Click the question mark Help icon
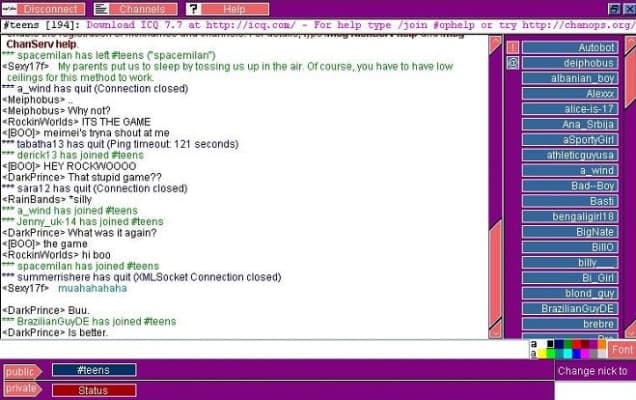636x400 pixels. pos(193,8)
